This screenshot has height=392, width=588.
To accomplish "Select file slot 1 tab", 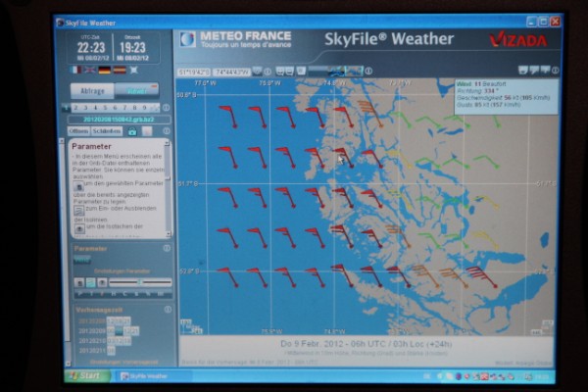I will (x=66, y=108).
